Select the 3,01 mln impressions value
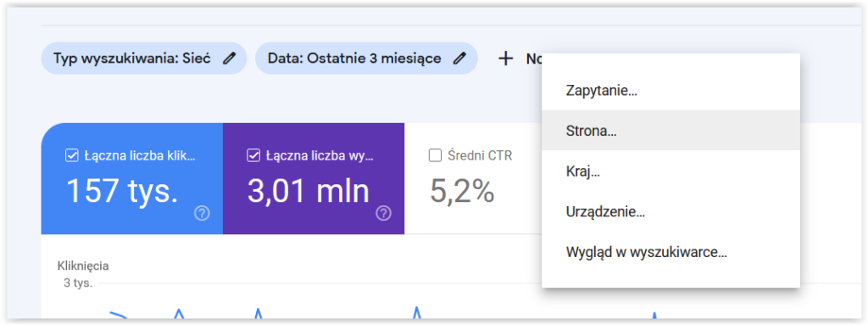 [309, 191]
